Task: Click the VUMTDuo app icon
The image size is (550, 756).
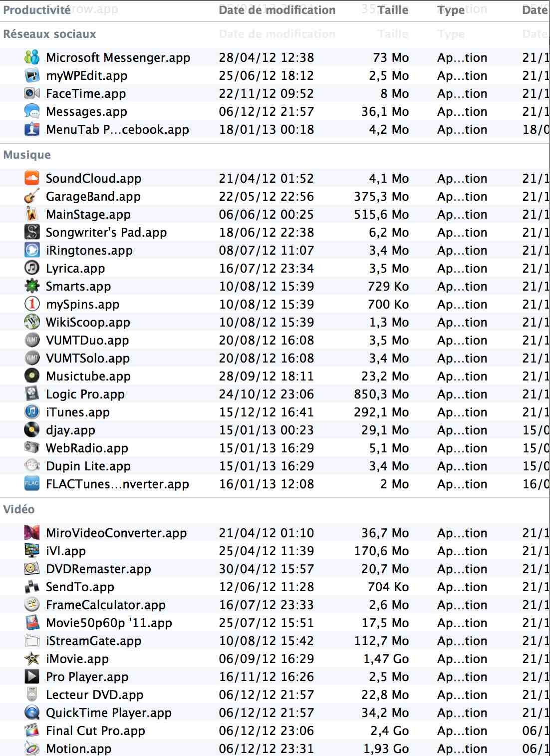Action: [32, 340]
